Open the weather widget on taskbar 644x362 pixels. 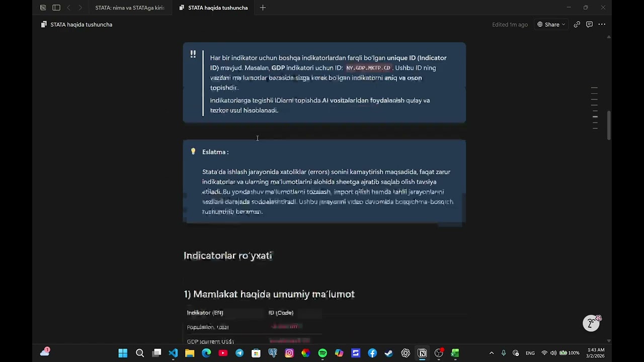[45, 352]
